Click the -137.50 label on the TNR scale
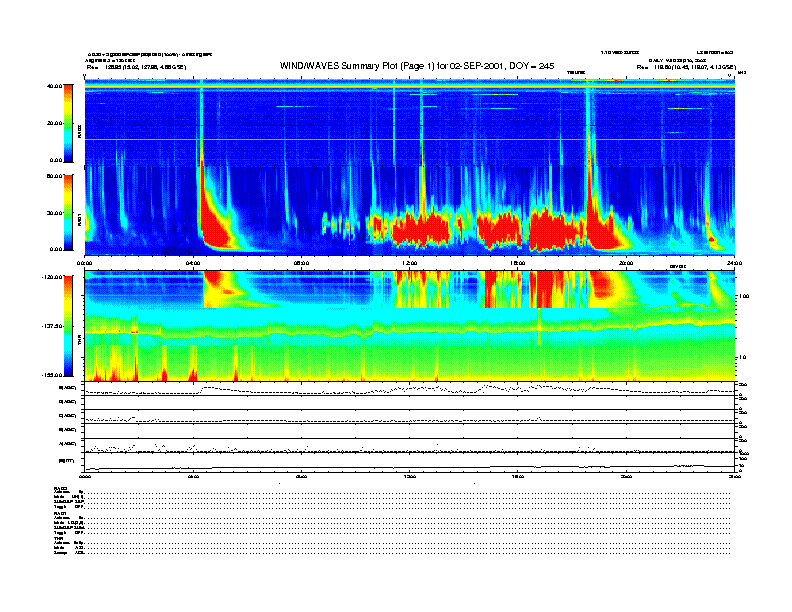The image size is (792, 612). [53, 326]
